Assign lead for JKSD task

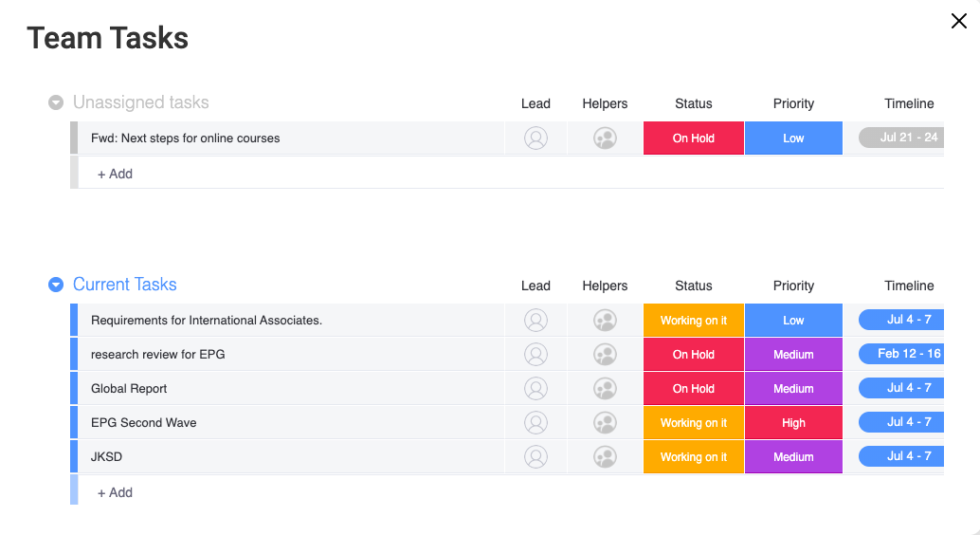pyautogui.click(x=535, y=457)
